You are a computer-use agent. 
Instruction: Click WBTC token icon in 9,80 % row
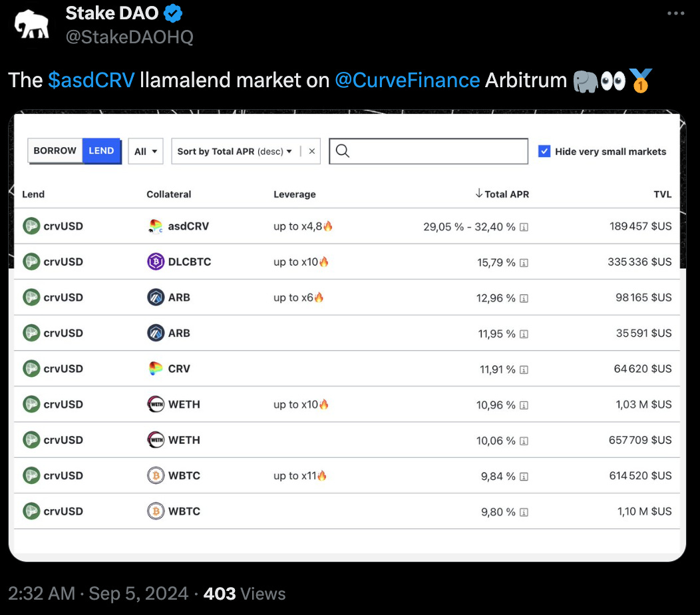click(155, 511)
